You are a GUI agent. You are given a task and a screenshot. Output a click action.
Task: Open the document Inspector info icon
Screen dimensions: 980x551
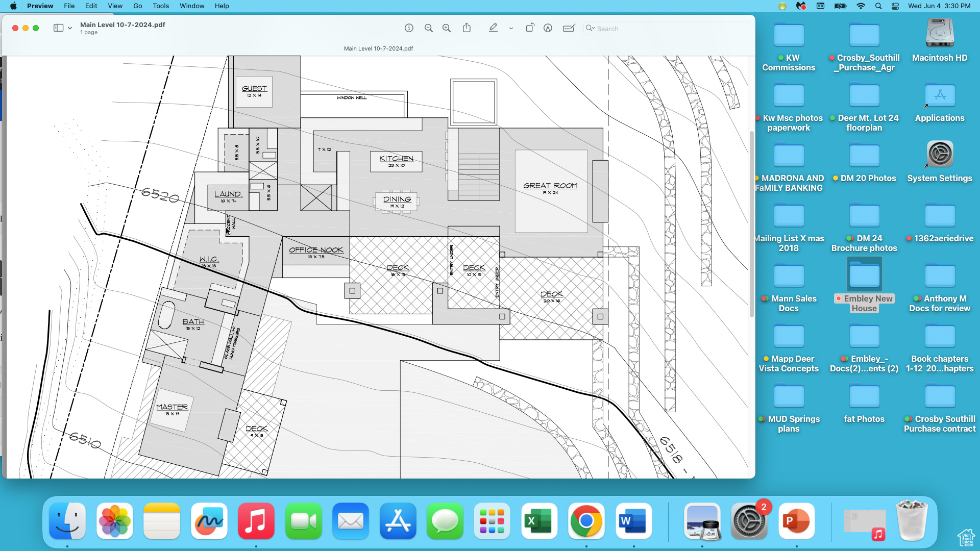(409, 28)
